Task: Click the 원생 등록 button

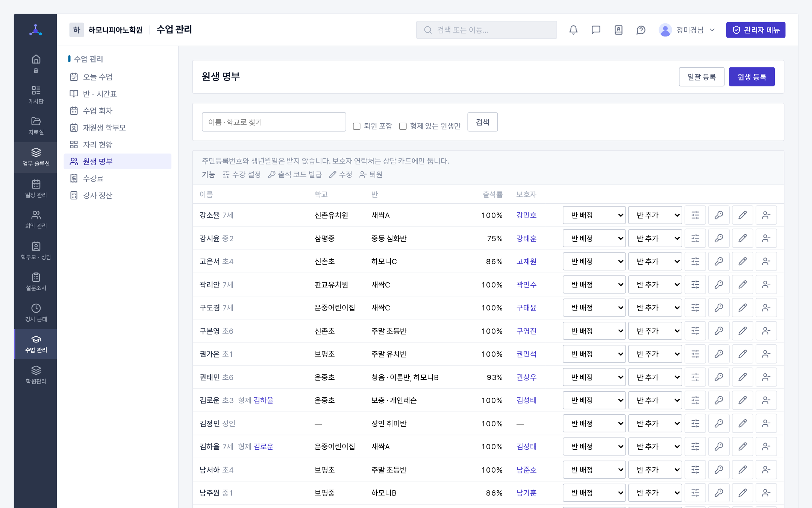Action: (x=751, y=77)
